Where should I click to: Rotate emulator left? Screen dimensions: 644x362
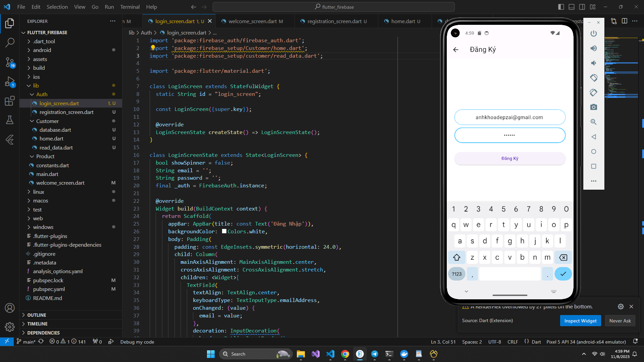593,78
